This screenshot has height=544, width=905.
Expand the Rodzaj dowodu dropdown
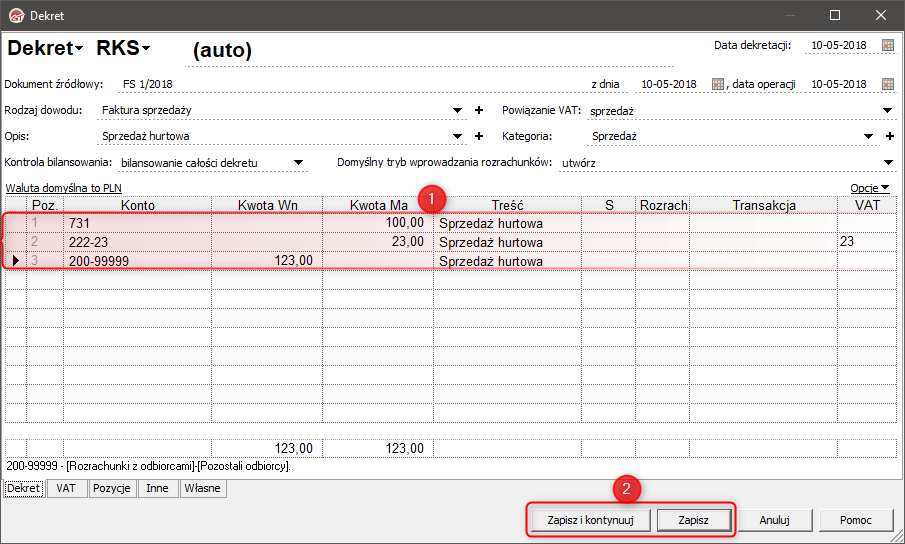click(457, 110)
